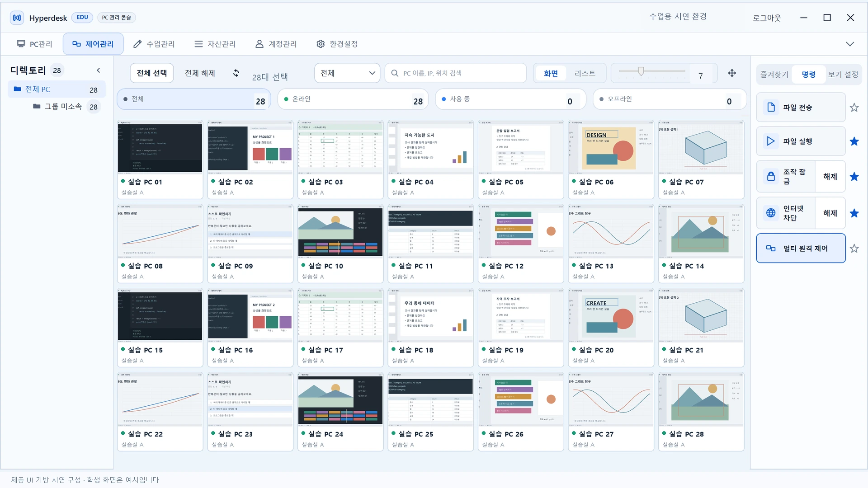Viewport: 868px width, 488px height.
Task: Click the document icon on 파일 전송
Action: (771, 108)
